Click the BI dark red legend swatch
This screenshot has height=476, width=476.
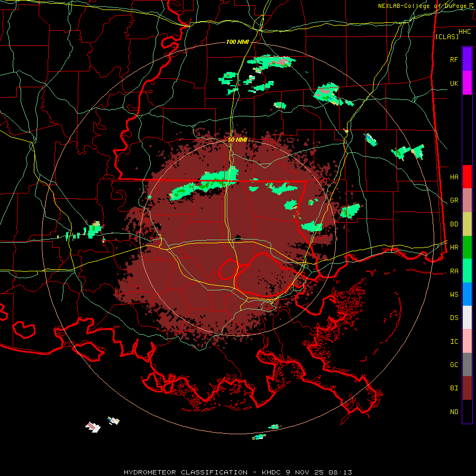click(467, 388)
